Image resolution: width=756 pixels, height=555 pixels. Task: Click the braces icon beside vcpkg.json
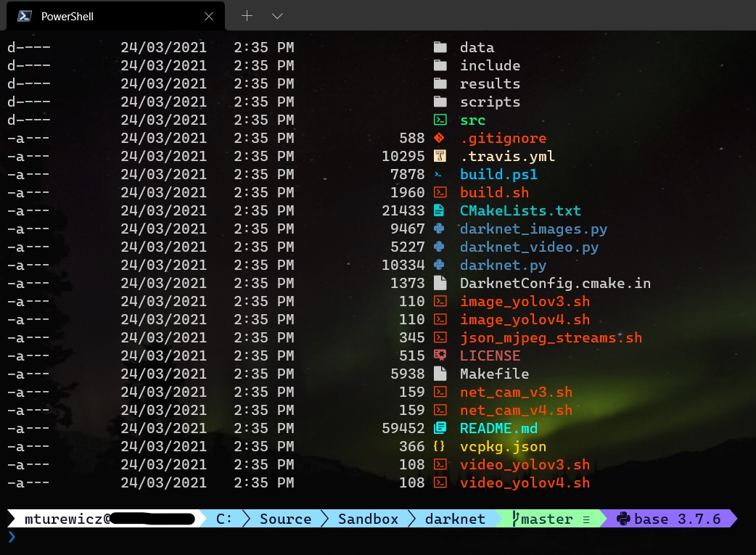click(439, 446)
